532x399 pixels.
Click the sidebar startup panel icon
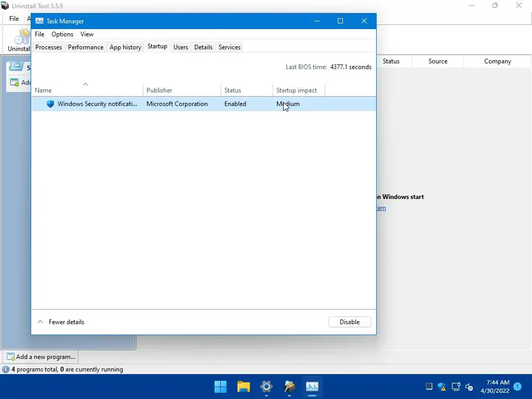point(16,66)
